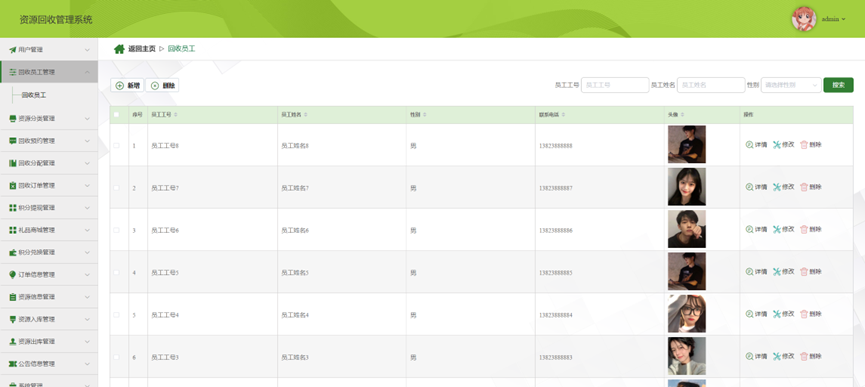Open 详情 for 员工工号8
Screen dimensions: 865x387
[756, 145]
